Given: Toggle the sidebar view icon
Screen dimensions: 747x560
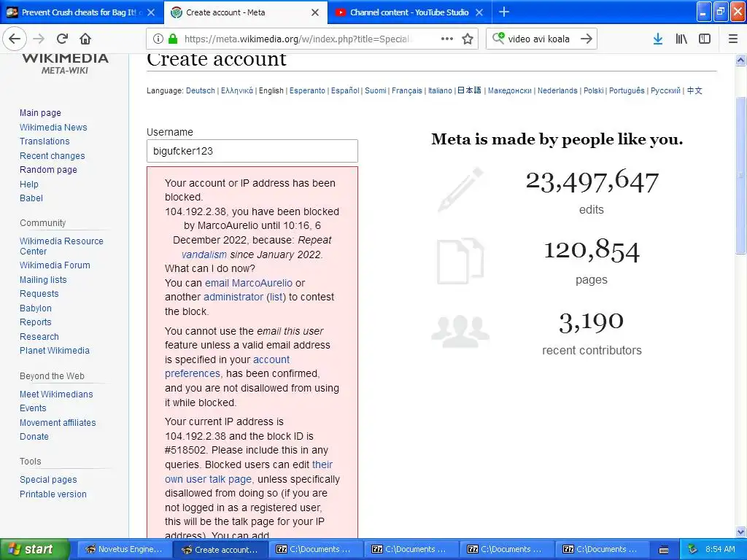Looking at the screenshot, I should click(705, 39).
